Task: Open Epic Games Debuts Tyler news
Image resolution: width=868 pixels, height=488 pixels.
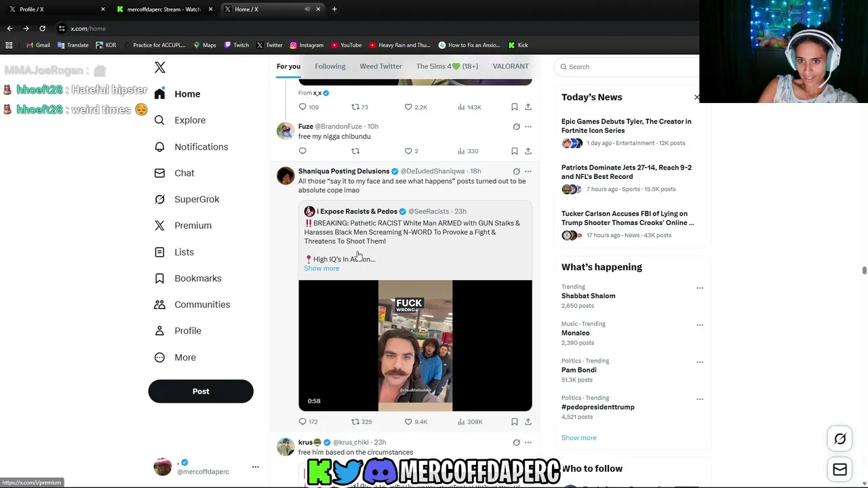Action: click(627, 126)
